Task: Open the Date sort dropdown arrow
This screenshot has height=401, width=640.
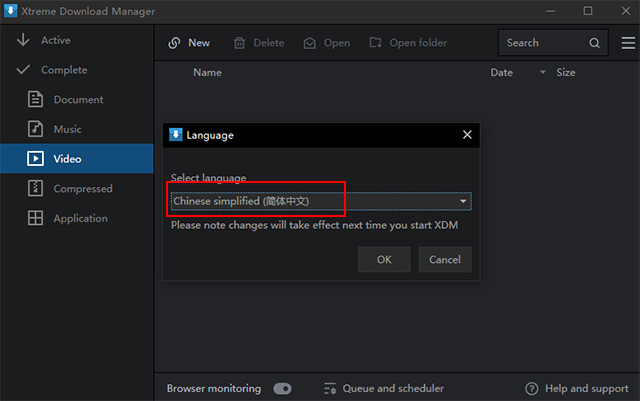Action: [x=543, y=73]
